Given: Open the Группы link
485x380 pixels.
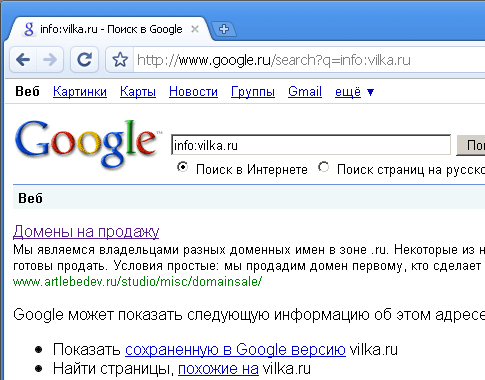Looking at the screenshot, I should (253, 91).
